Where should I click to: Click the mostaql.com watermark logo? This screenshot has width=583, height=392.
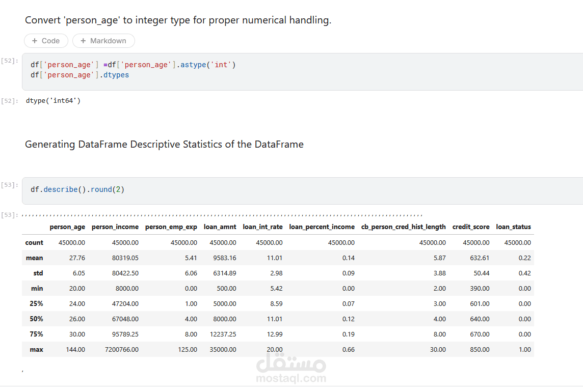coord(291,369)
